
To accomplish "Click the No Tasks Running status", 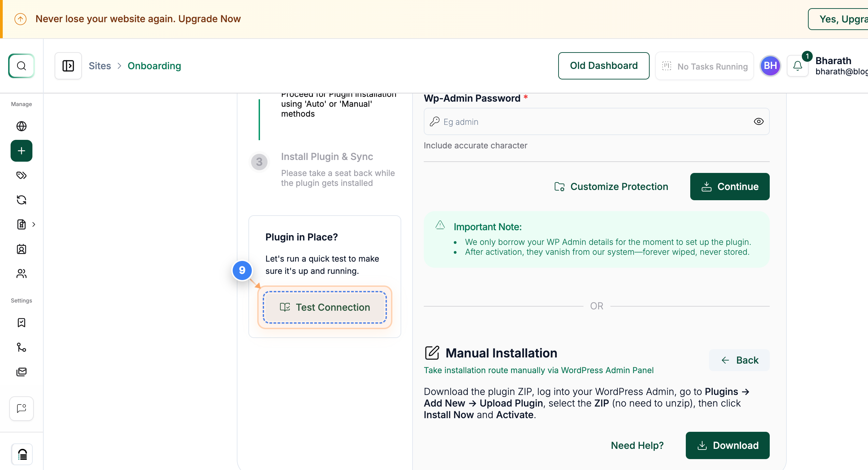I will click(x=705, y=66).
